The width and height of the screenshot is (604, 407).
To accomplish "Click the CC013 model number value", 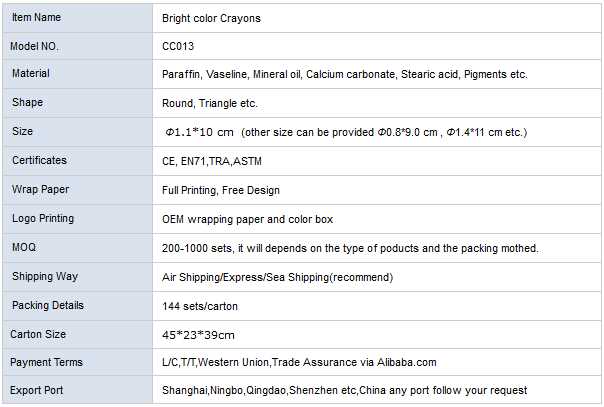I will coord(178,46).
